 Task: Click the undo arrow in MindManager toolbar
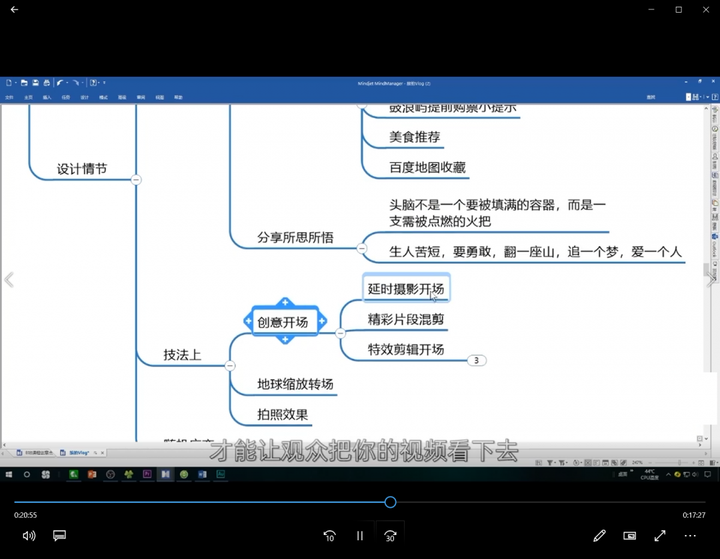60,83
